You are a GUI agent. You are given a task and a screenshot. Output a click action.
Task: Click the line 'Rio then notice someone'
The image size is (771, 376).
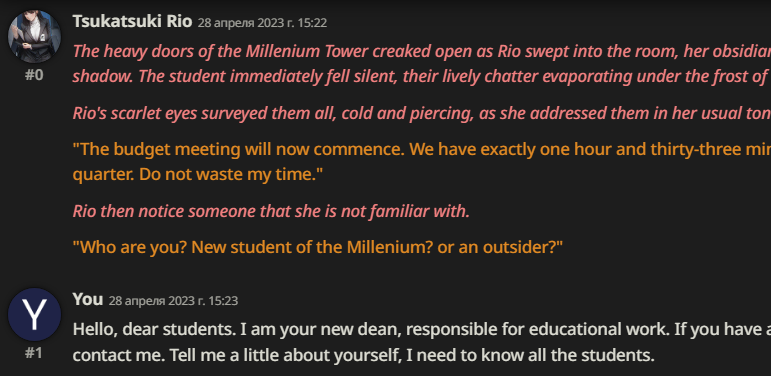point(271,211)
